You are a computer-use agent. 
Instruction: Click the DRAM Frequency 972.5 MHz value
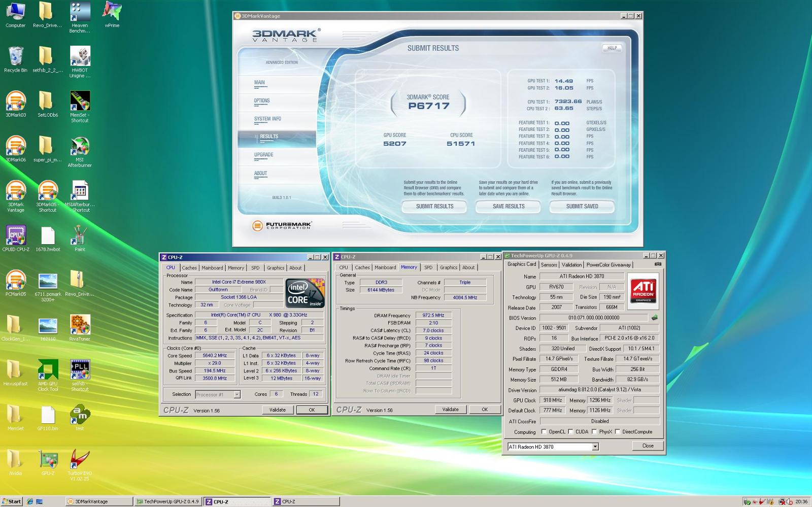[x=433, y=315]
